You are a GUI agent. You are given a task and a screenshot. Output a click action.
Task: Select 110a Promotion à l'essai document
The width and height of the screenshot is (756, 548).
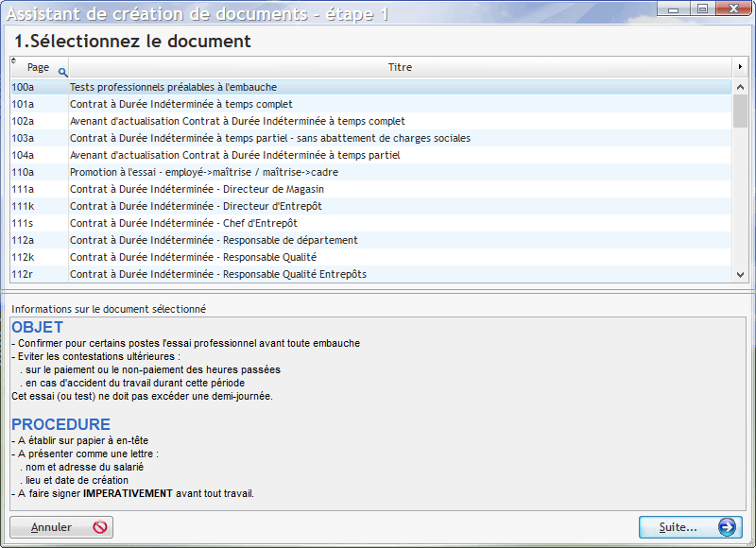[203, 172]
